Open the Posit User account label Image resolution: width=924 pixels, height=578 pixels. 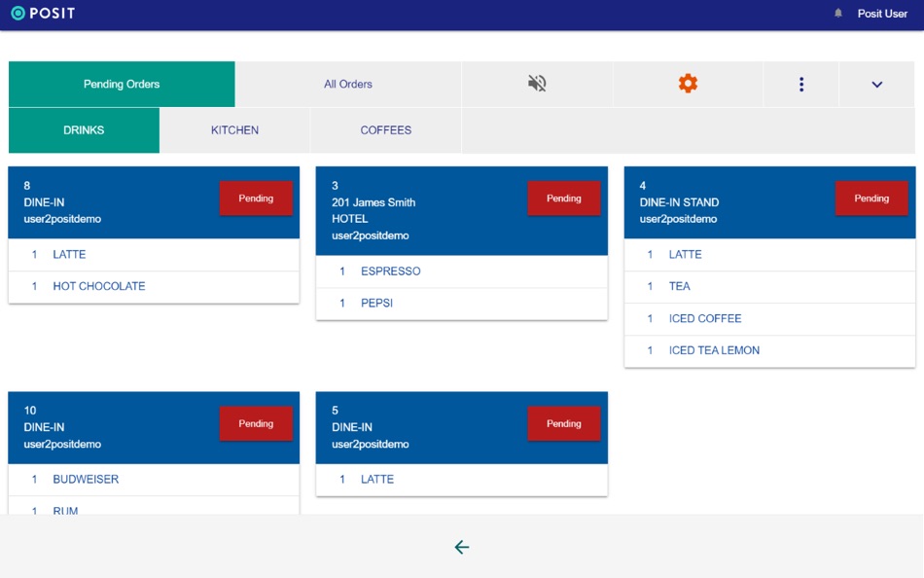[x=882, y=14]
